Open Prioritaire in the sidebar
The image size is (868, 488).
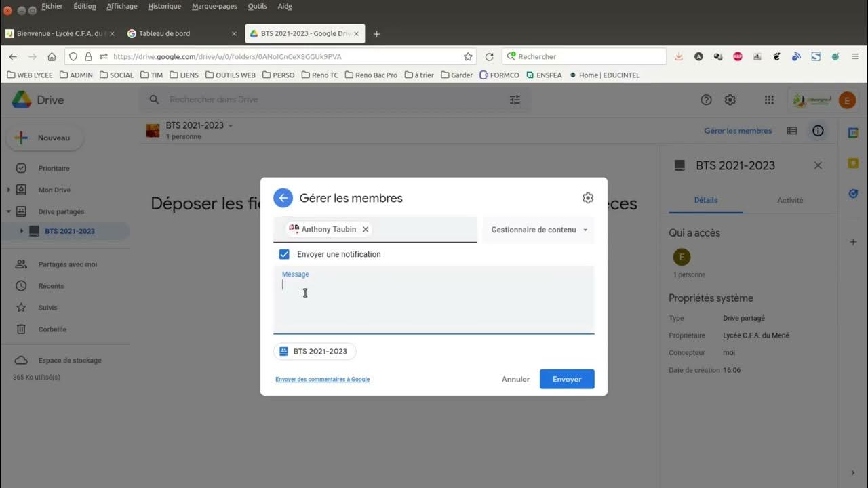(x=54, y=168)
